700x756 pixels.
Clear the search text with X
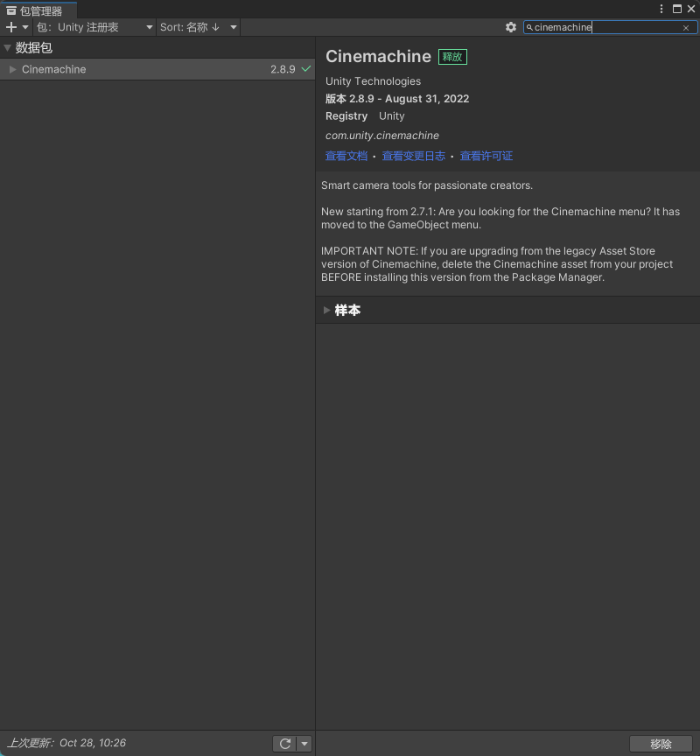click(x=686, y=28)
